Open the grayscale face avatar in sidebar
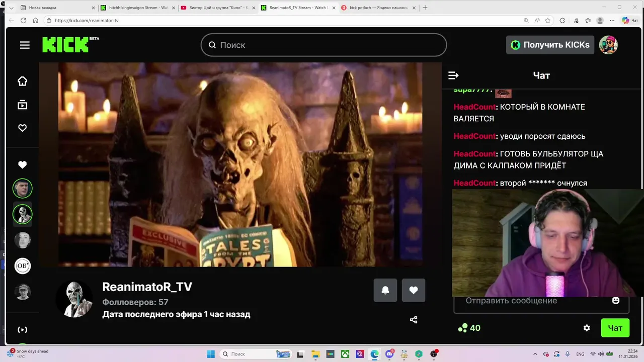Image resolution: width=644 pixels, height=362 pixels. click(23, 240)
